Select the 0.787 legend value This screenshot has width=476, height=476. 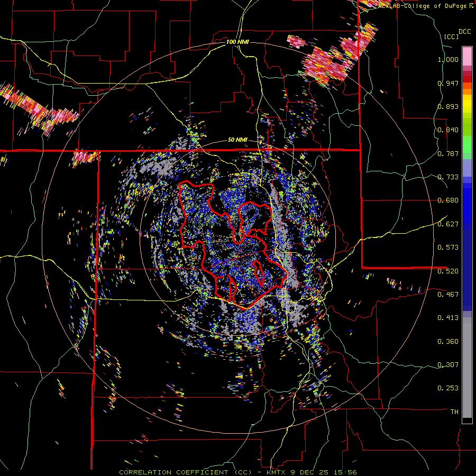[448, 153]
